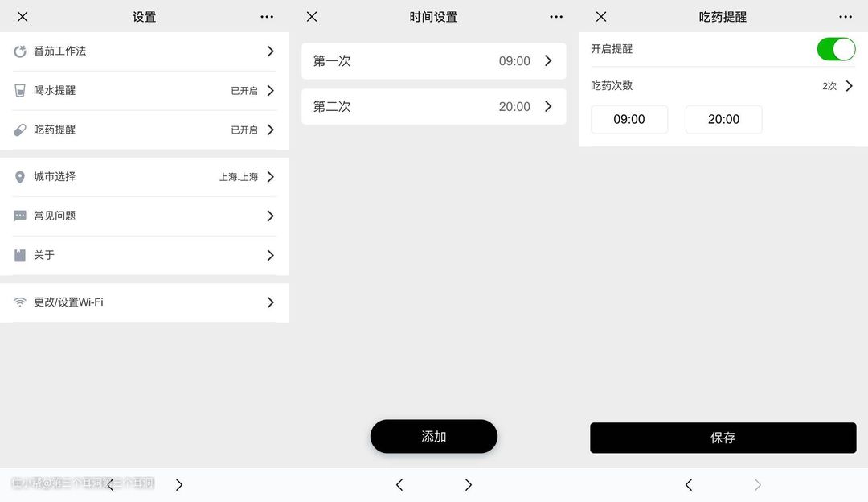Edit the 20:00 time field in 吃药提醒
868x502 pixels.
pos(723,119)
